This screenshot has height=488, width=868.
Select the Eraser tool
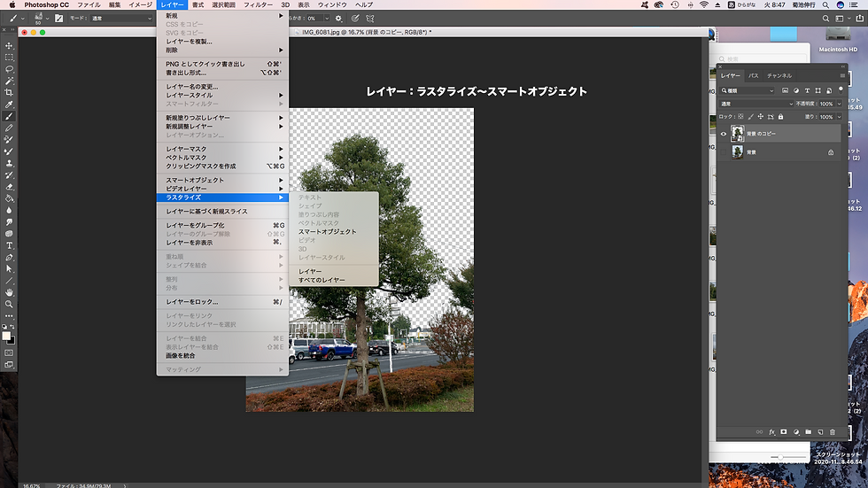tap(9, 187)
